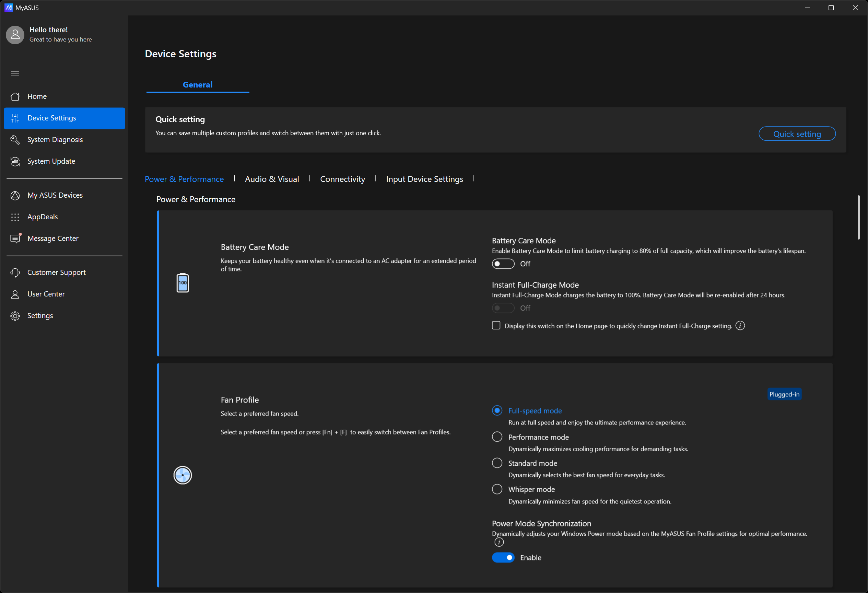This screenshot has width=868, height=593.
Task: Click the Quick setting button
Action: (x=797, y=134)
